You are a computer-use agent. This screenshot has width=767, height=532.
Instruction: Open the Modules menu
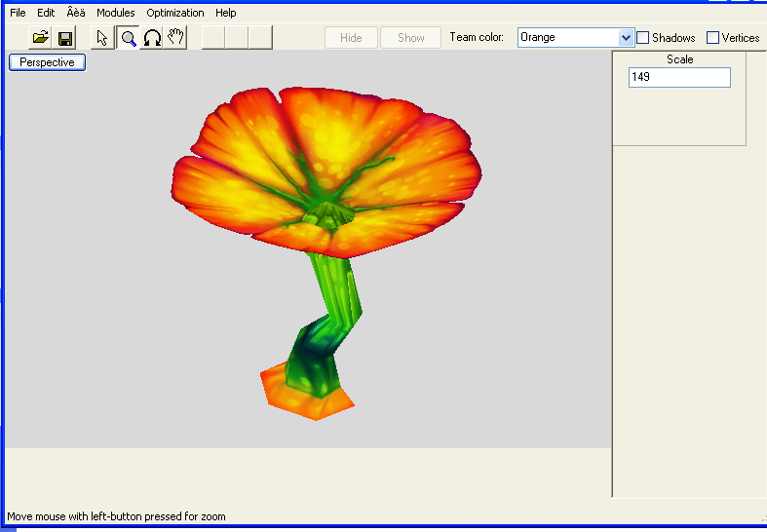[x=115, y=13]
